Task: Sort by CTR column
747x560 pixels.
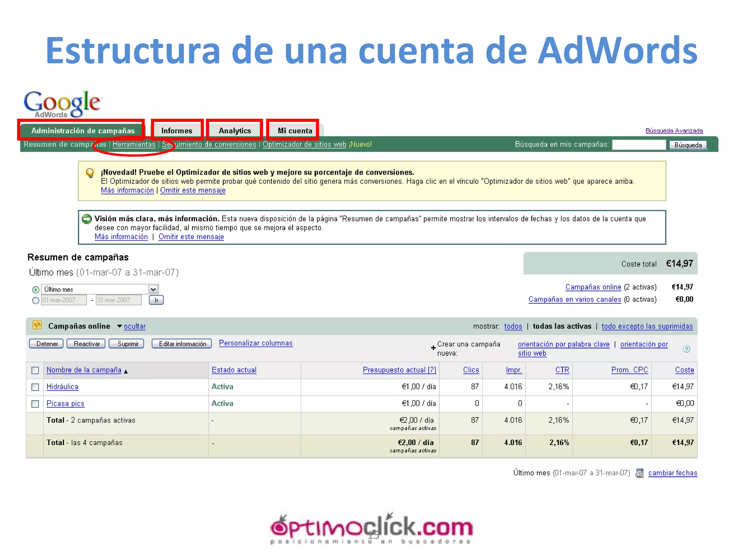Action: click(x=562, y=370)
